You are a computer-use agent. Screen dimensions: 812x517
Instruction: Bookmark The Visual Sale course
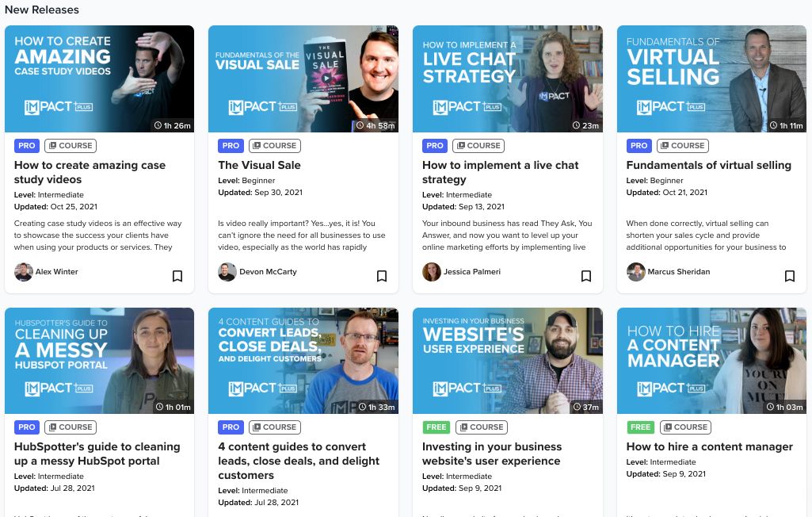click(382, 276)
